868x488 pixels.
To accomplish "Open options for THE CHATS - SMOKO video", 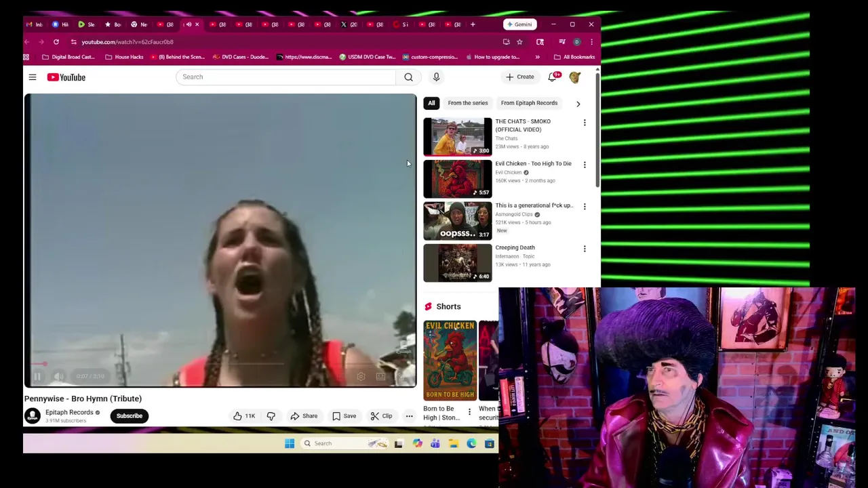I will click(x=585, y=123).
